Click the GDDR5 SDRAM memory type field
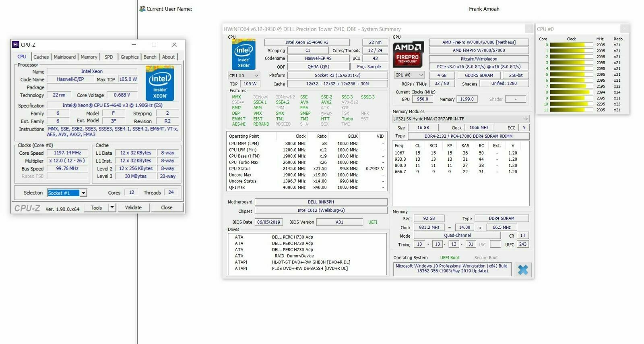This screenshot has width=644, height=344. (x=479, y=75)
